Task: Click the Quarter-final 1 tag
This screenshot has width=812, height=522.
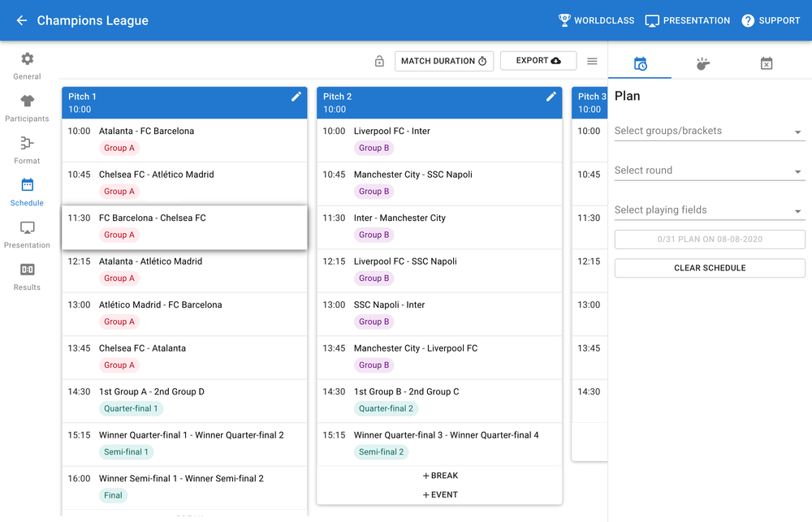Action: pos(131,408)
